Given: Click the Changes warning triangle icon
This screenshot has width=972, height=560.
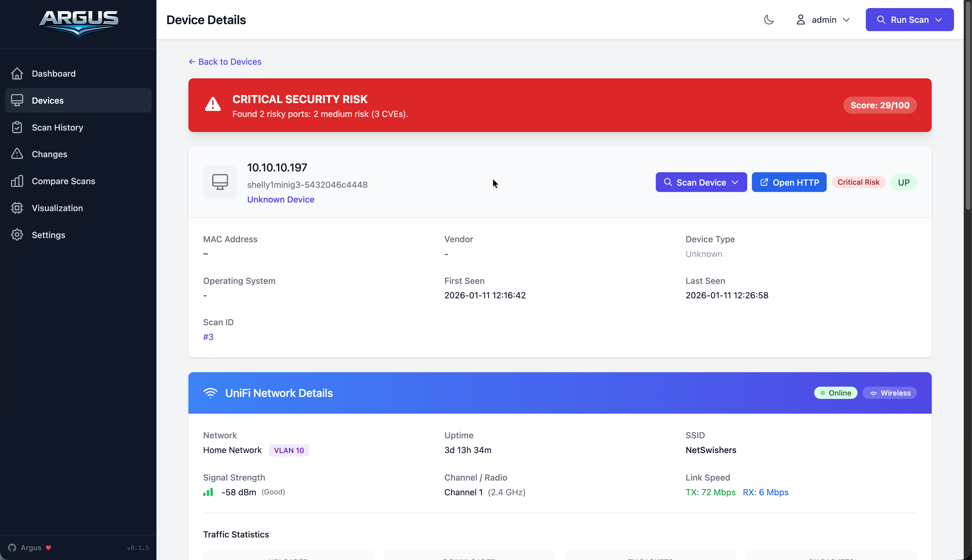Looking at the screenshot, I should click(x=17, y=154).
